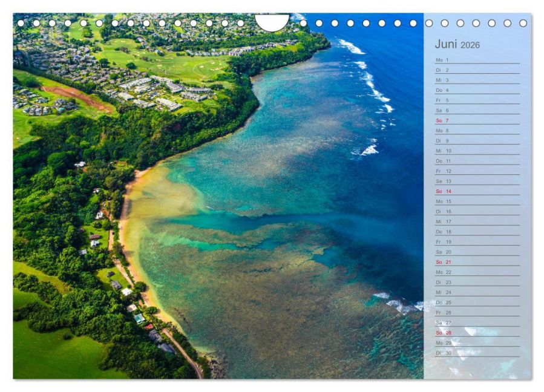Select the row 'Di 30'
The height and width of the screenshot is (392, 544).
477,353
